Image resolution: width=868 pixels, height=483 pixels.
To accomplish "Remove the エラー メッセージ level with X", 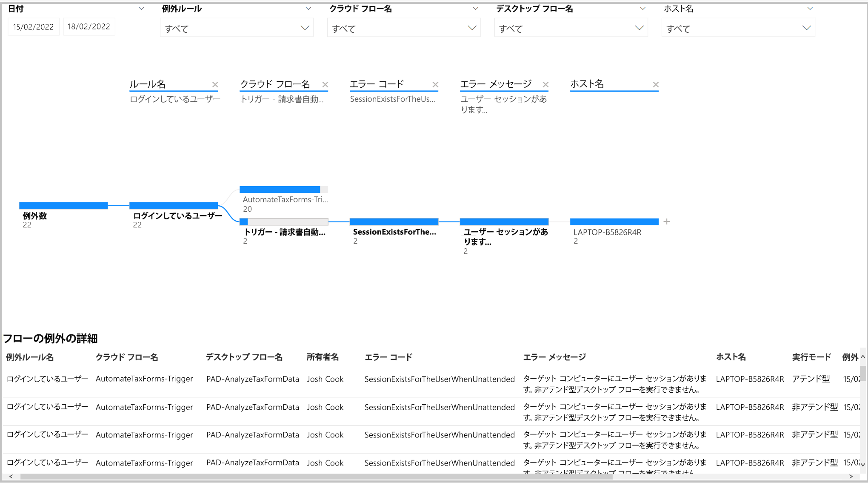I will coord(545,84).
